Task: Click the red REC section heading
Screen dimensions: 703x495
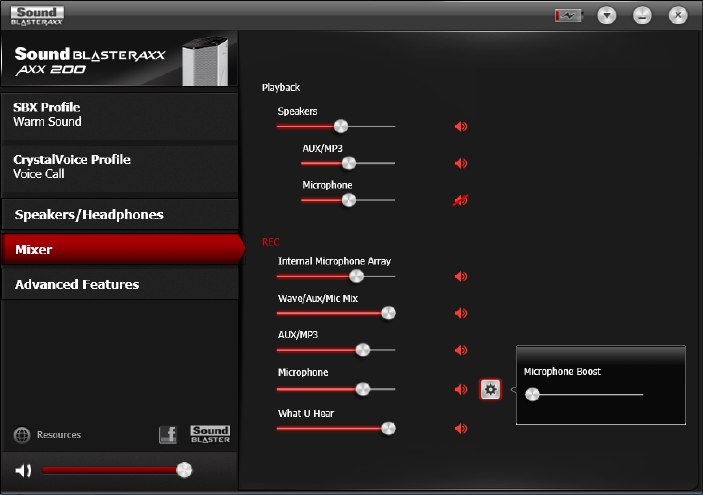Action: [x=271, y=242]
